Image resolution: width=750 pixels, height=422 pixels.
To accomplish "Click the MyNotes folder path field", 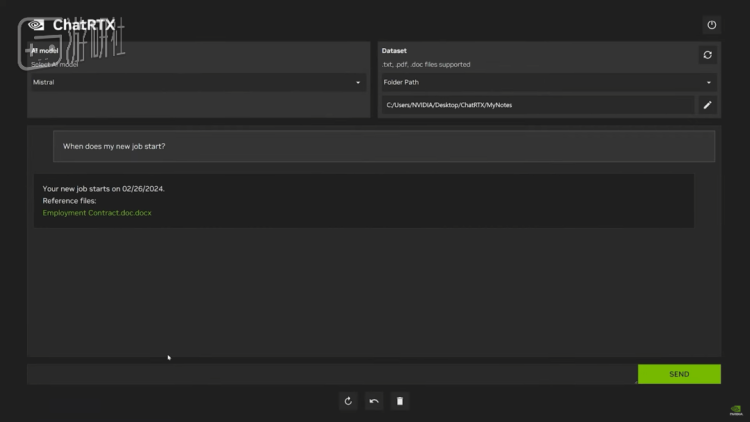I will pos(538,105).
